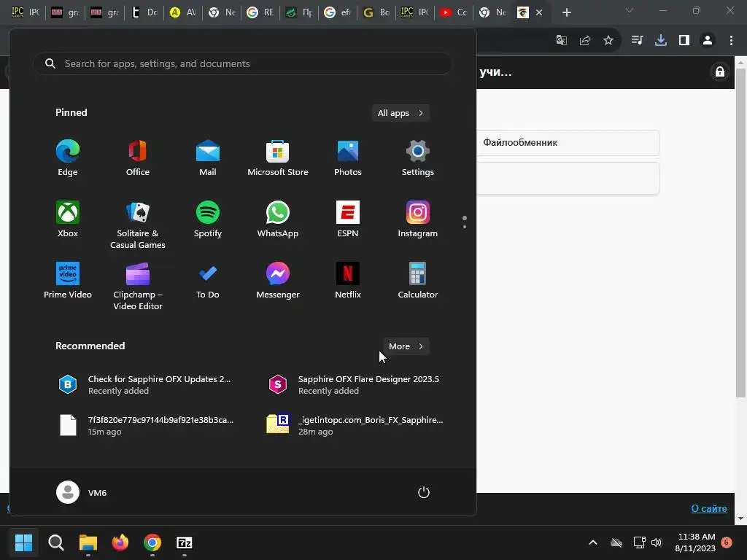Click the Windows Start button on taskbar
The image size is (747, 560).
[23, 542]
